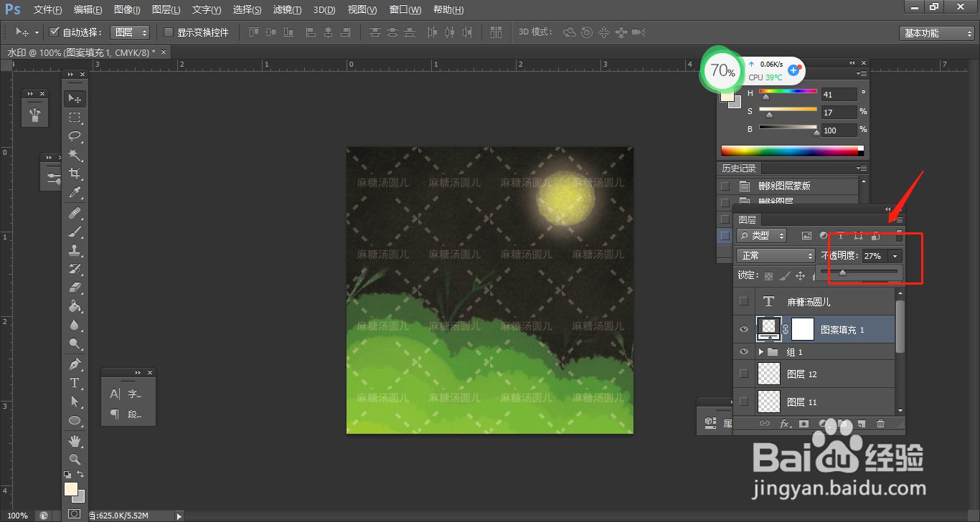Open the 窗口 menu
The height and width of the screenshot is (522, 980).
405,10
